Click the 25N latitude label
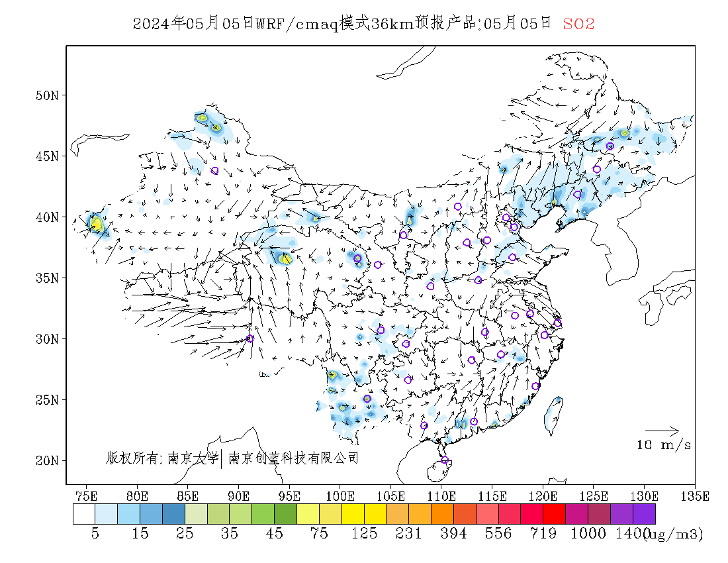 pos(48,399)
